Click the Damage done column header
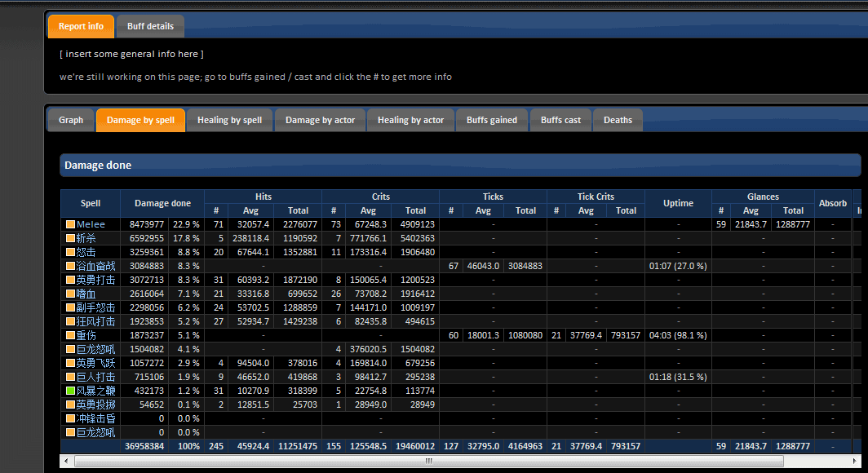The image size is (868, 473). click(162, 203)
